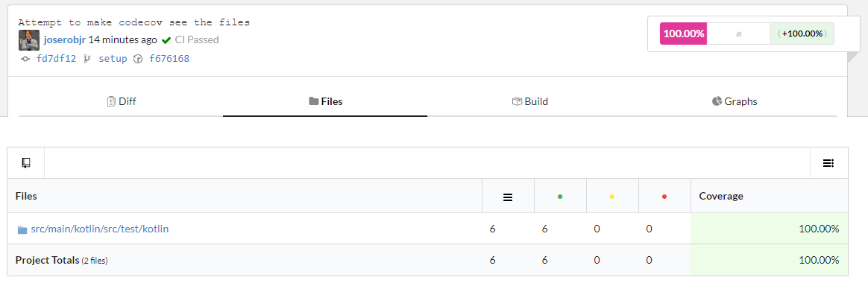Screen dimensions: 868x286
Task: Open the joserobjr author profile link
Action: coord(65,39)
